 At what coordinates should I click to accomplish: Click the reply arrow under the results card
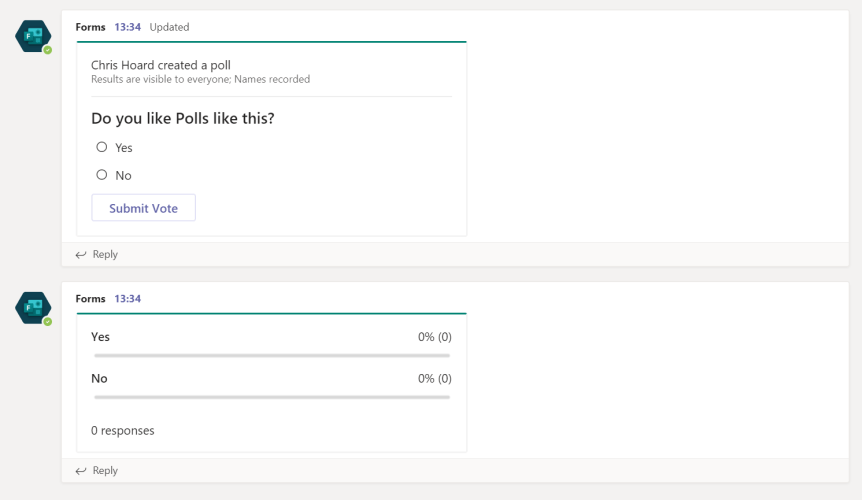81,471
